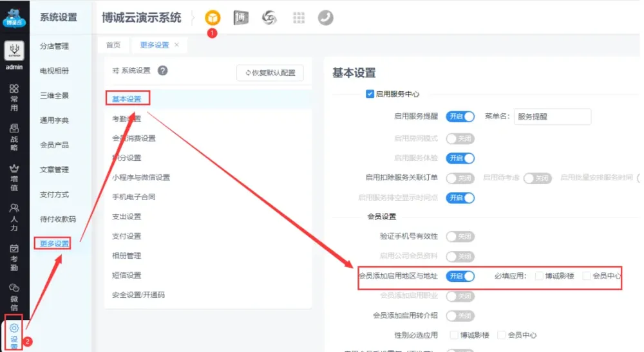Close the 更多设置 tab
The height and width of the screenshot is (352, 644).
[x=177, y=45]
